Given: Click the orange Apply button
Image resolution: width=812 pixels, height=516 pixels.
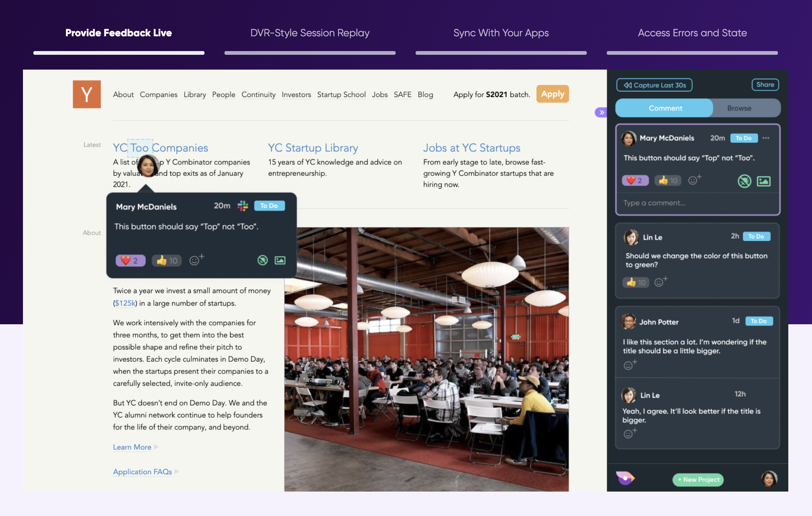Looking at the screenshot, I should pos(552,94).
